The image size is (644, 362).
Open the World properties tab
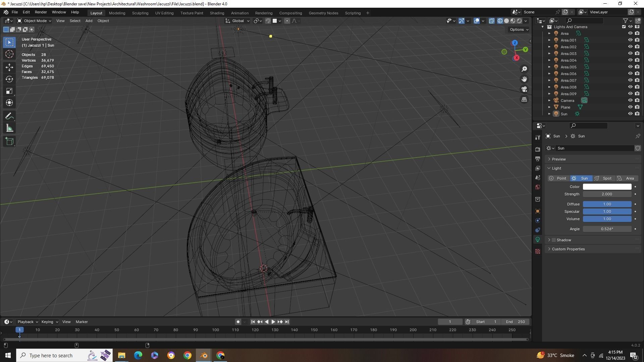[538, 187]
